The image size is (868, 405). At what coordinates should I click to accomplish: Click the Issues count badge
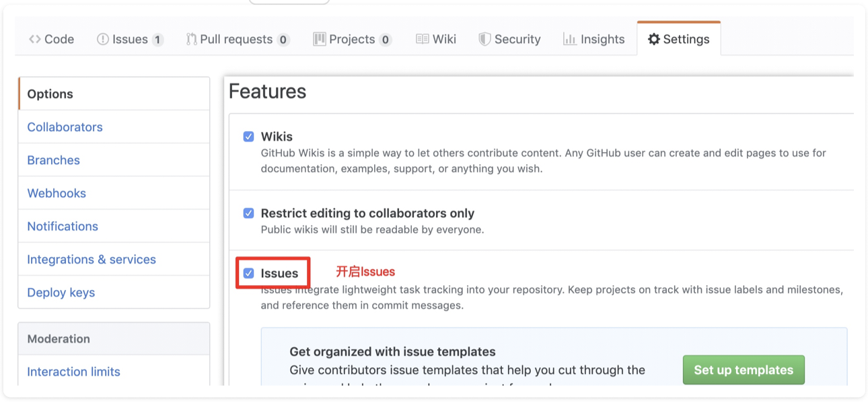click(x=157, y=40)
